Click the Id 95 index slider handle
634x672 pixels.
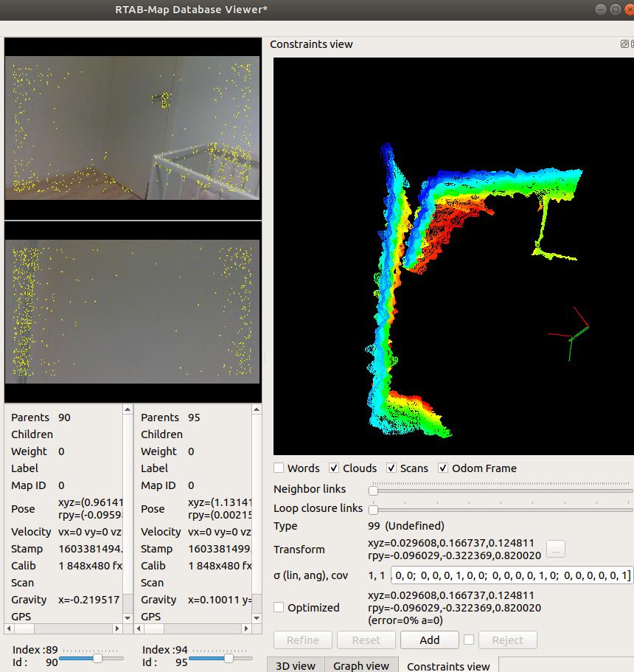coord(229,658)
